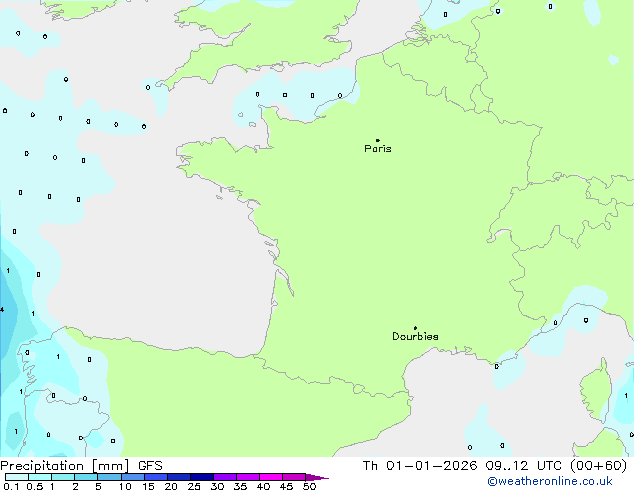Click the '50' legend scale value
Viewport: 634px width, 490px height.
[x=309, y=486]
